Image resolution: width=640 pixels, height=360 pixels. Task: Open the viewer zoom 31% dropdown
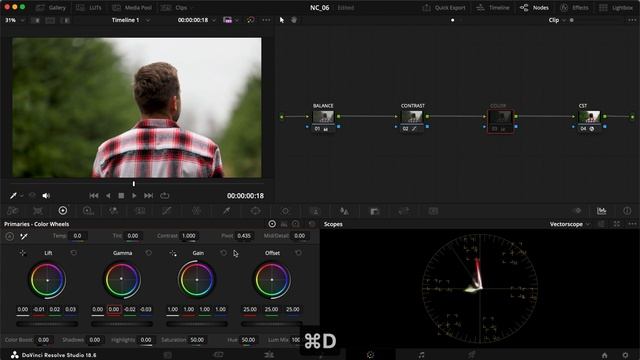(15, 20)
